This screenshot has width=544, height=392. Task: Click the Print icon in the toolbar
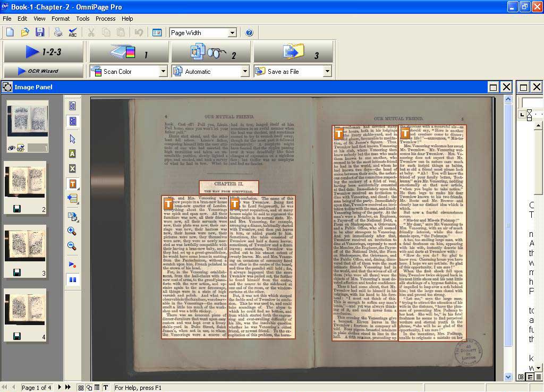point(58,32)
